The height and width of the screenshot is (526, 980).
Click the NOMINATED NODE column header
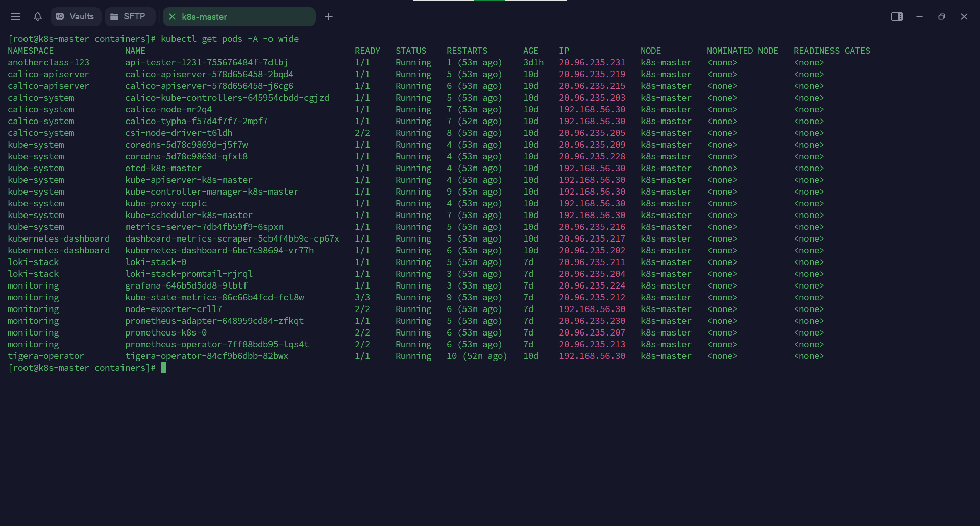click(x=743, y=51)
